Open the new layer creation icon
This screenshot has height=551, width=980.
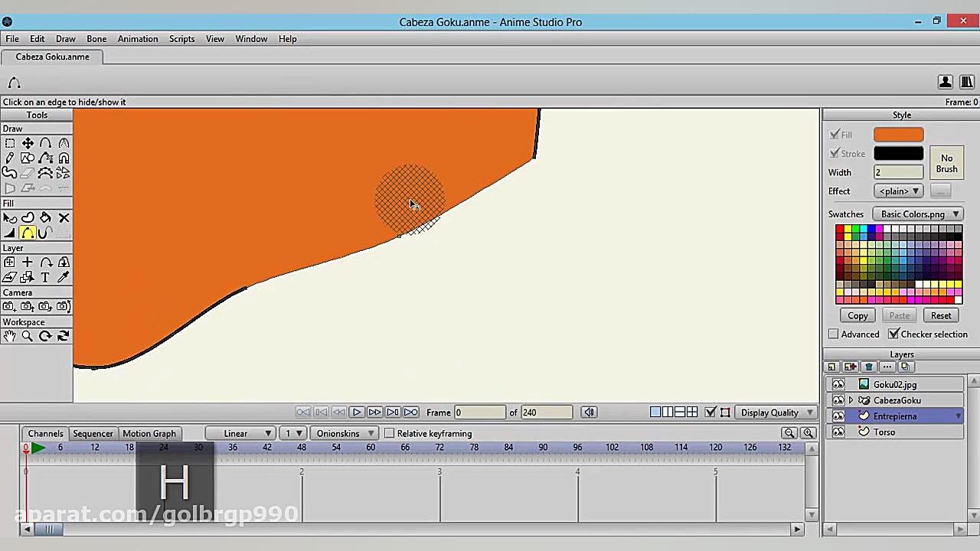click(x=850, y=367)
